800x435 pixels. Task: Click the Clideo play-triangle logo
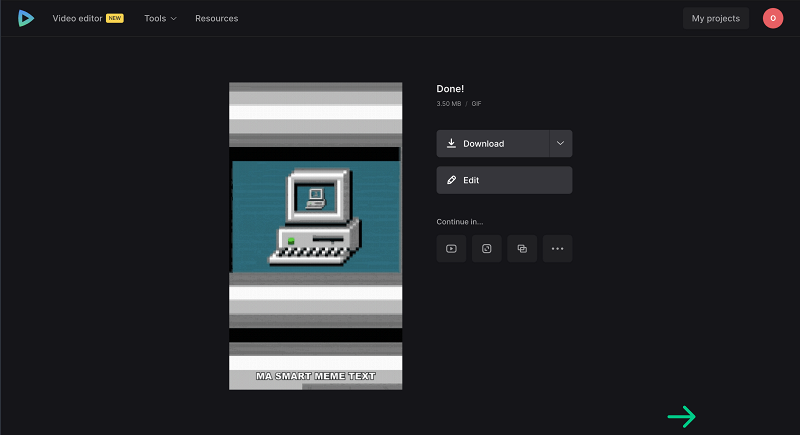coord(26,18)
